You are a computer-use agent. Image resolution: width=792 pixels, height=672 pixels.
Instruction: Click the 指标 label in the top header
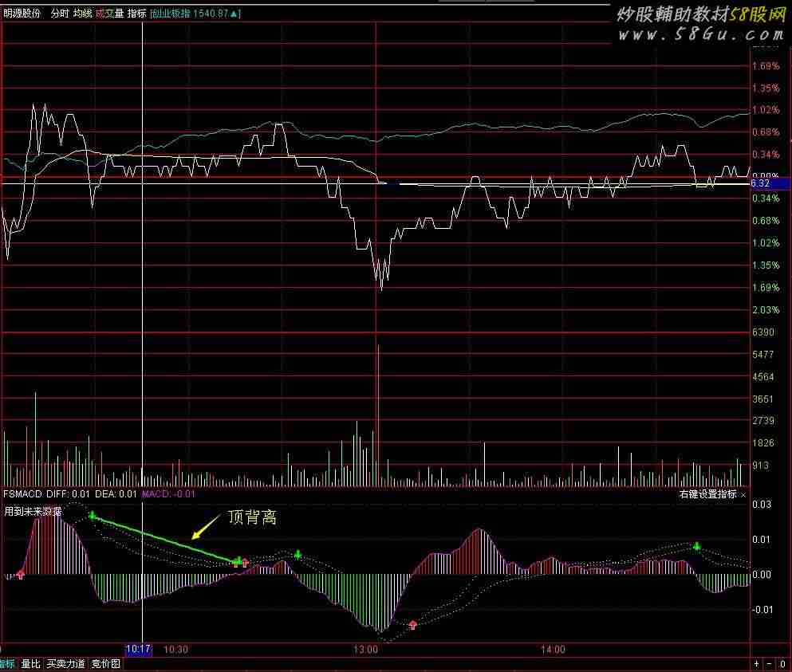136,14
